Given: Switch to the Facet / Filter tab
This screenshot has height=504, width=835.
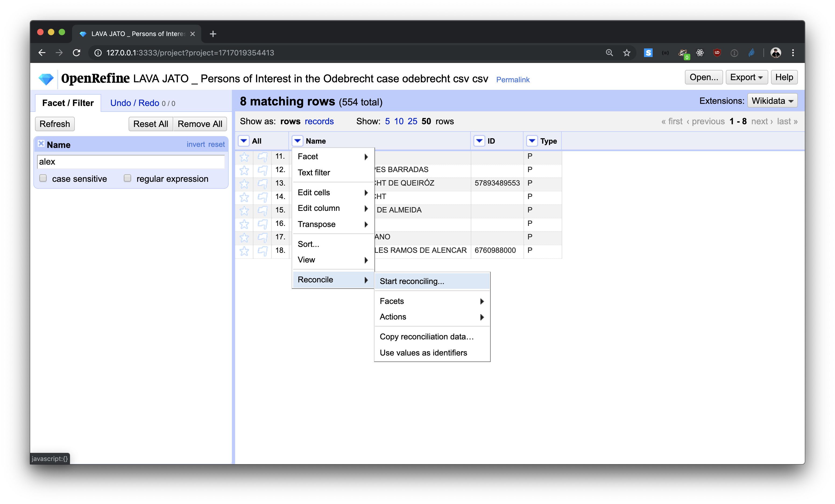Looking at the screenshot, I should [68, 103].
